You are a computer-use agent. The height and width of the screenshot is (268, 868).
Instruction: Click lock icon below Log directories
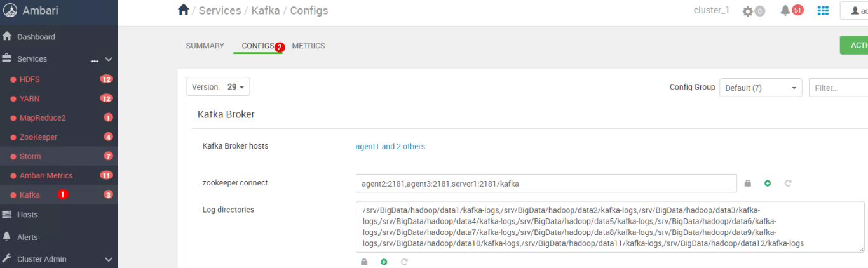click(x=364, y=262)
